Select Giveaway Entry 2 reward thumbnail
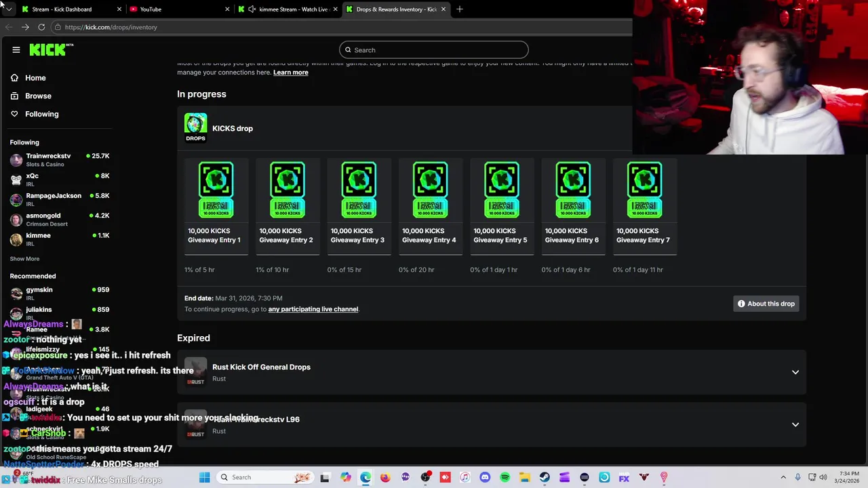868x488 pixels. (x=288, y=190)
